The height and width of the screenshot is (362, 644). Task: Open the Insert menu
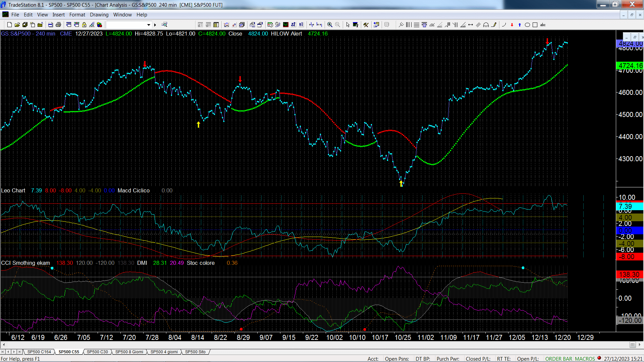58,15
